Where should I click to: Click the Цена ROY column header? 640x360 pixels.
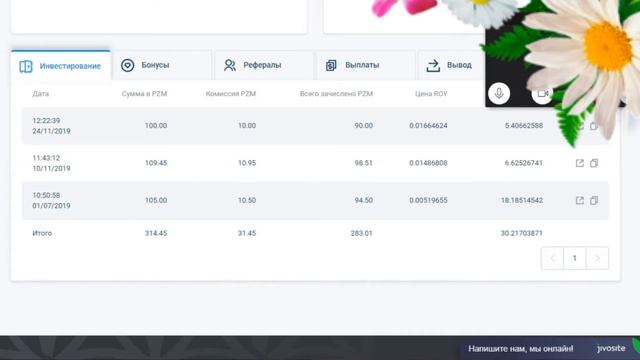point(431,94)
